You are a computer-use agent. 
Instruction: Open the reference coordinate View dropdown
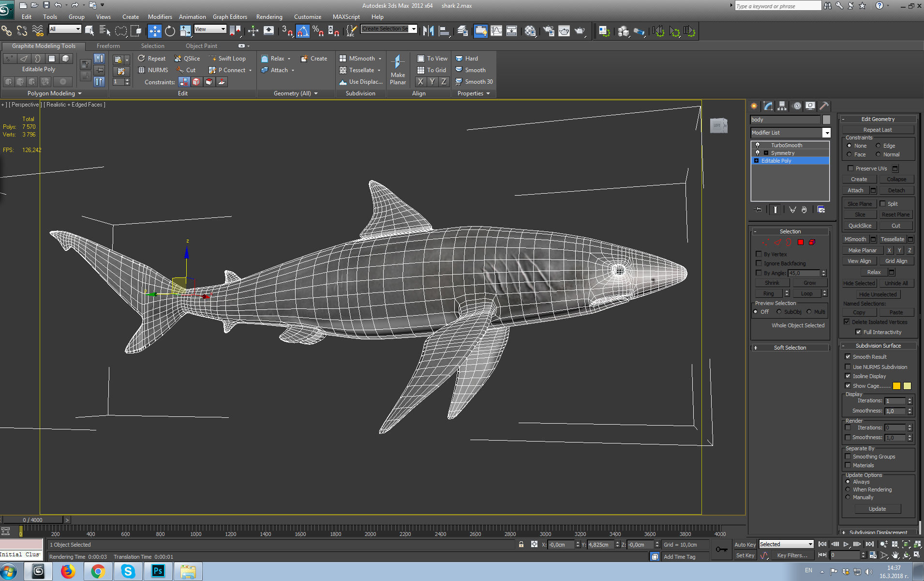tap(210, 29)
